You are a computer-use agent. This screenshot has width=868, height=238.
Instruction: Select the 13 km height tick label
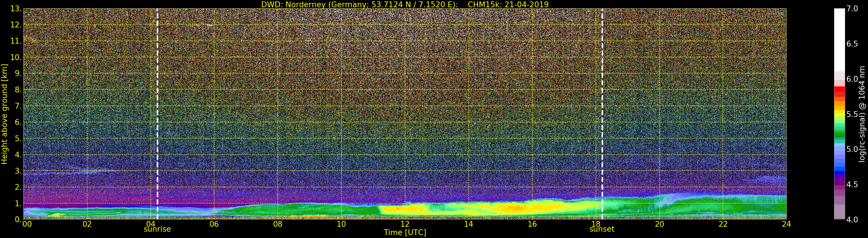[16, 9]
